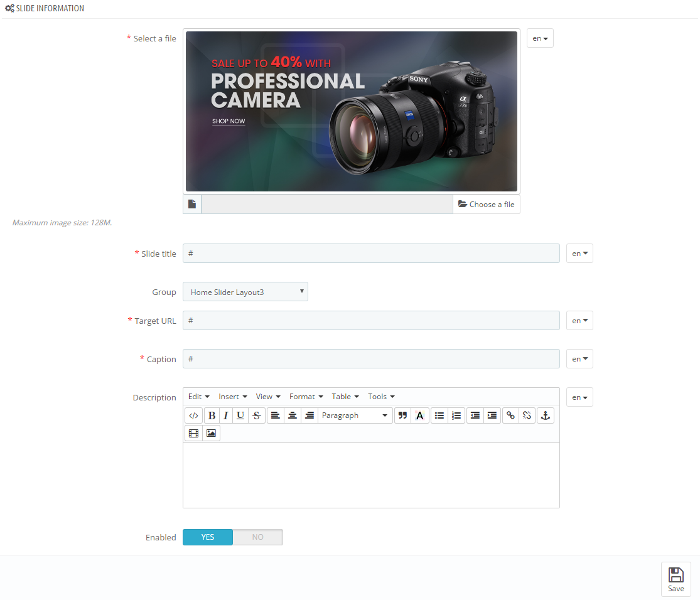Click the Target URL input field
Screen dimensions: 700x600
[x=371, y=321]
